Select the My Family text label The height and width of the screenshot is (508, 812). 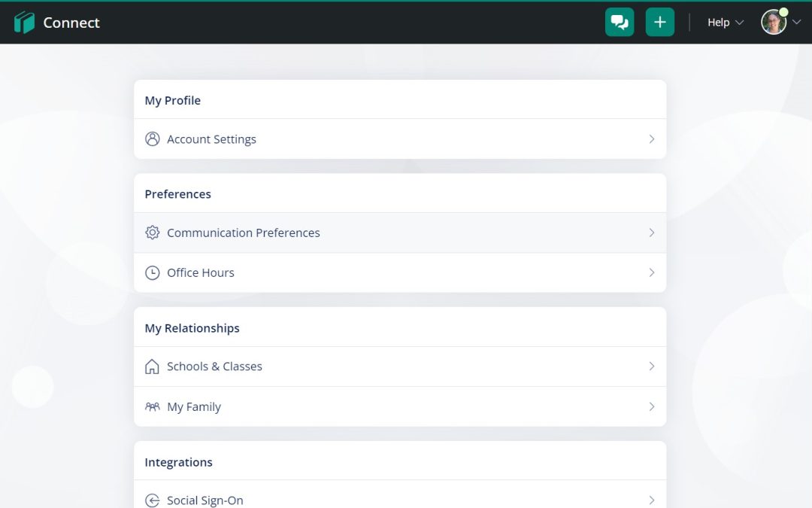pyautogui.click(x=194, y=406)
